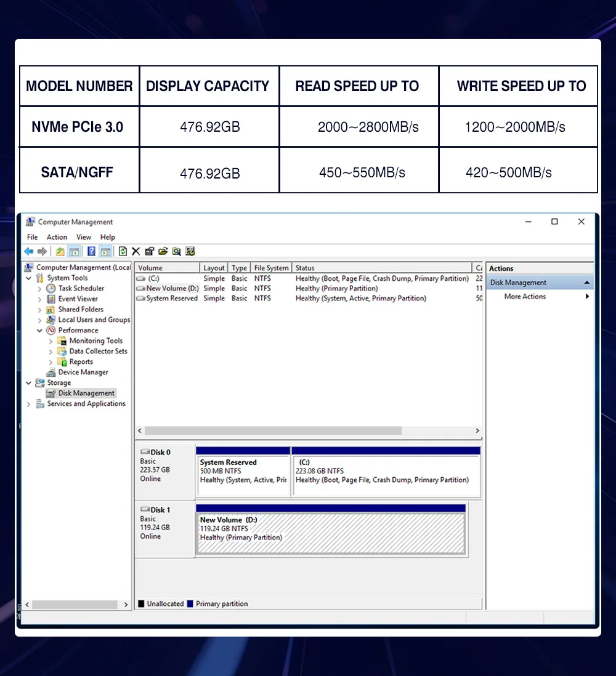This screenshot has width=616, height=676.
Task: Expand the Task Scheduler node
Action: [40, 288]
